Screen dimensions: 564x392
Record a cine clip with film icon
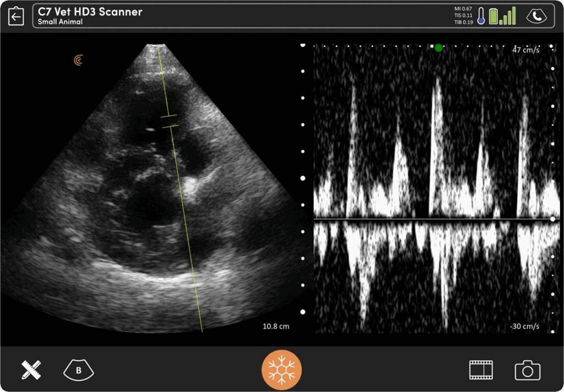(481, 370)
